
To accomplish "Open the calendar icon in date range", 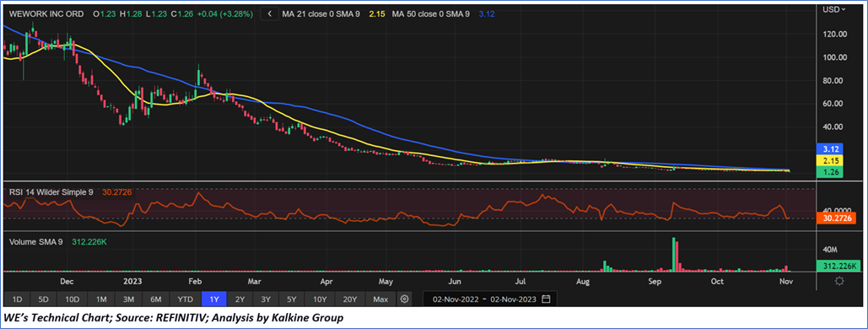I will pyautogui.click(x=546, y=299).
